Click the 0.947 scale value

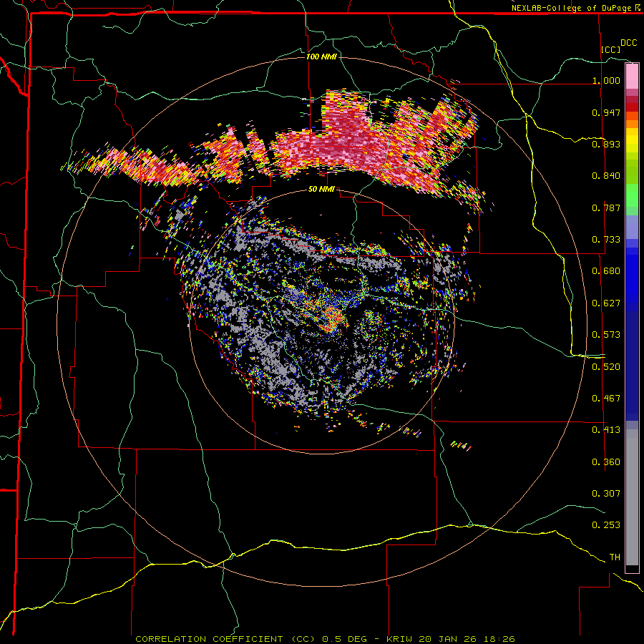[x=606, y=112]
